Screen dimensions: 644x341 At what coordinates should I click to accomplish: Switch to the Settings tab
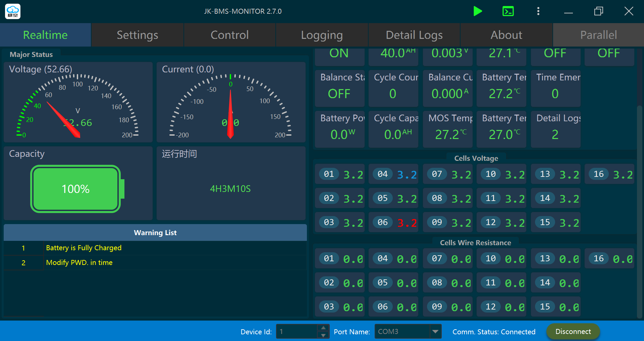click(x=138, y=35)
